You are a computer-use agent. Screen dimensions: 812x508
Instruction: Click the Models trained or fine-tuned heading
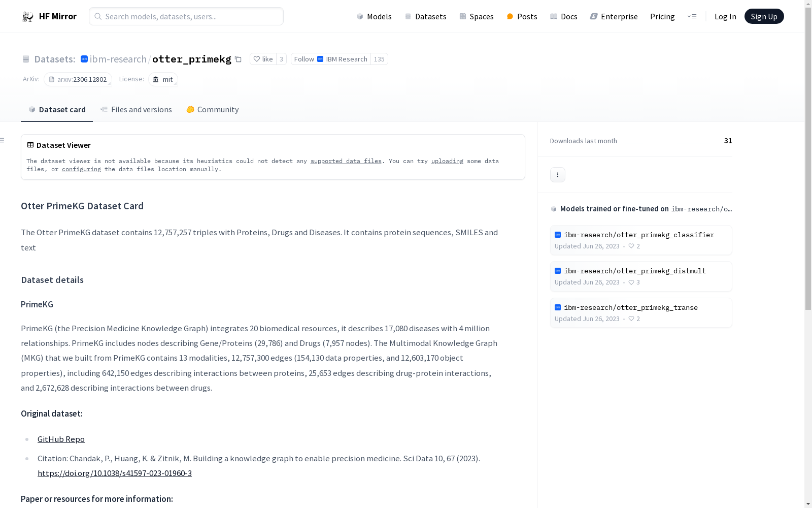[641, 209]
